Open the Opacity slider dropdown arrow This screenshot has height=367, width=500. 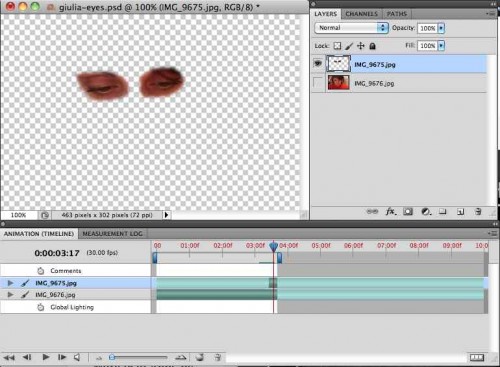point(441,28)
